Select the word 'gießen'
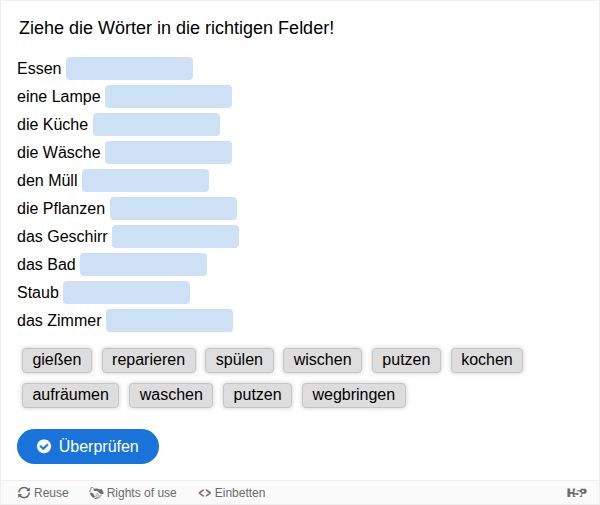Screen dimensions: 600x505 (x=57, y=360)
